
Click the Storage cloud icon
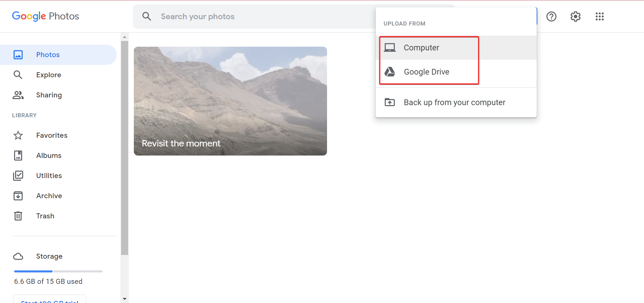click(18, 257)
